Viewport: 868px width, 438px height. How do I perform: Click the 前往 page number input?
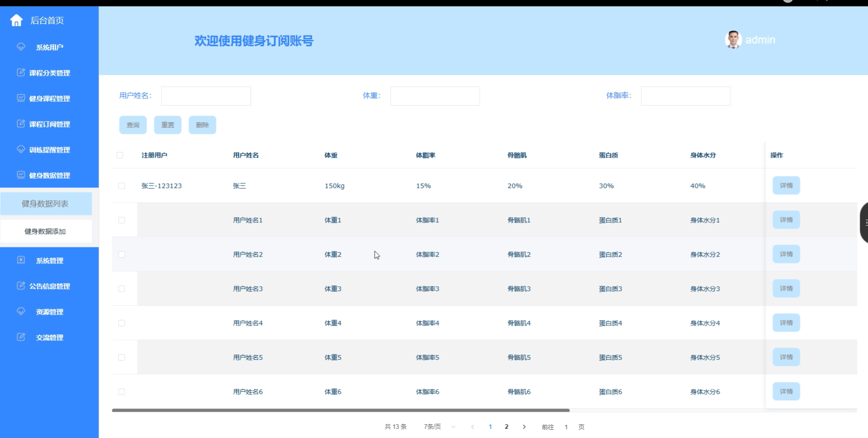point(566,427)
